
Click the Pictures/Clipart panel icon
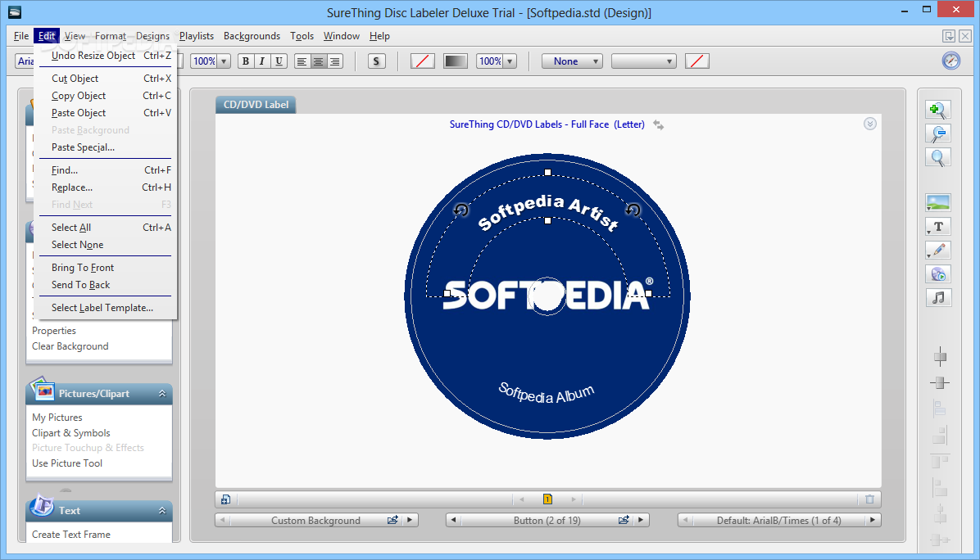43,390
